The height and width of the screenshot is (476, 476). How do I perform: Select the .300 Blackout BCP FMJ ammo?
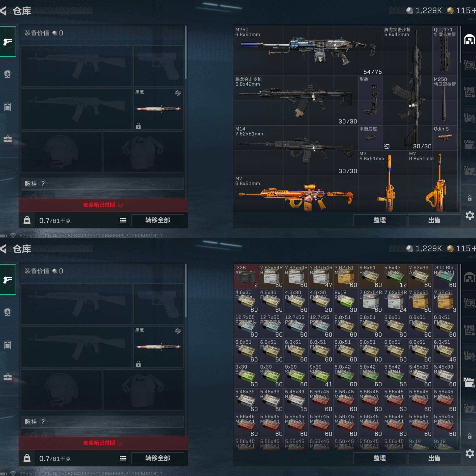445,276
